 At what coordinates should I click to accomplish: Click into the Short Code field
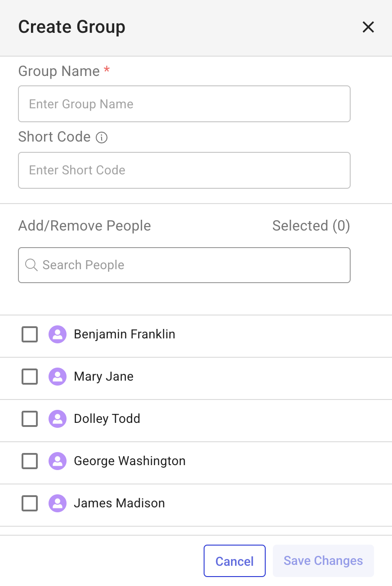184,170
